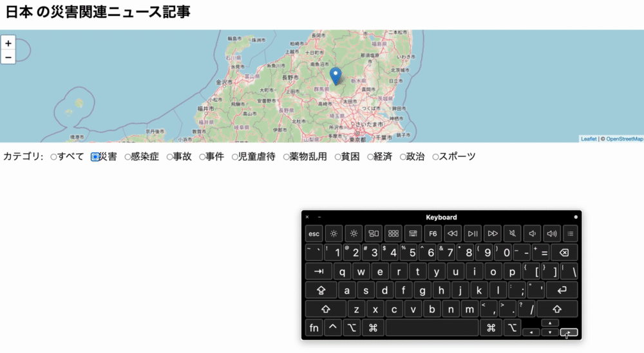Select the 感染症 category radio button
The height and width of the screenshot is (353, 644).
(128, 157)
